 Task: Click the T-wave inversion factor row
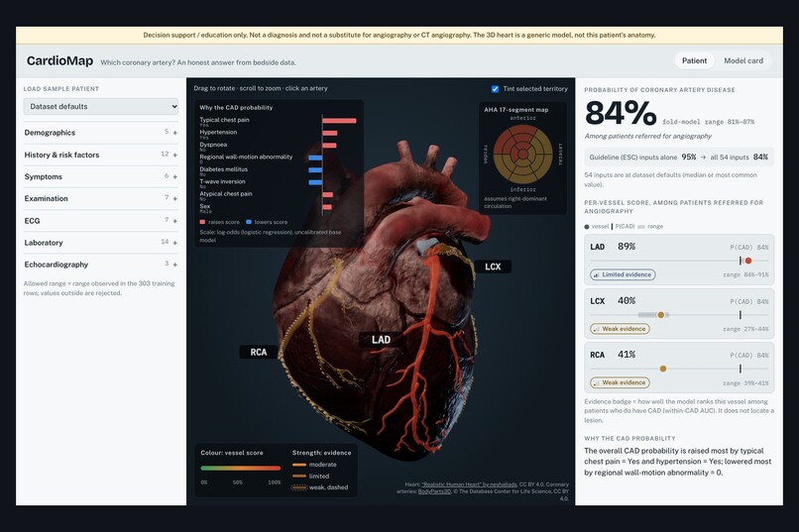278,182
